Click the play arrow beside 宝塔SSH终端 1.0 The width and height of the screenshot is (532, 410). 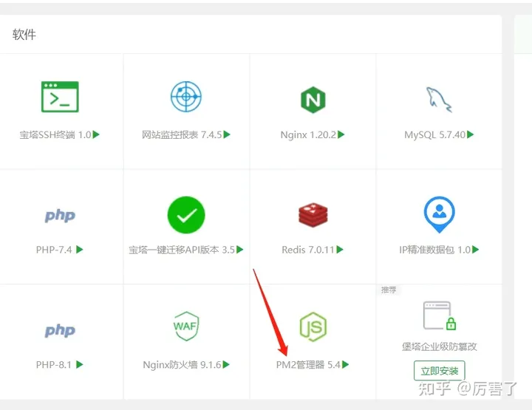point(96,134)
